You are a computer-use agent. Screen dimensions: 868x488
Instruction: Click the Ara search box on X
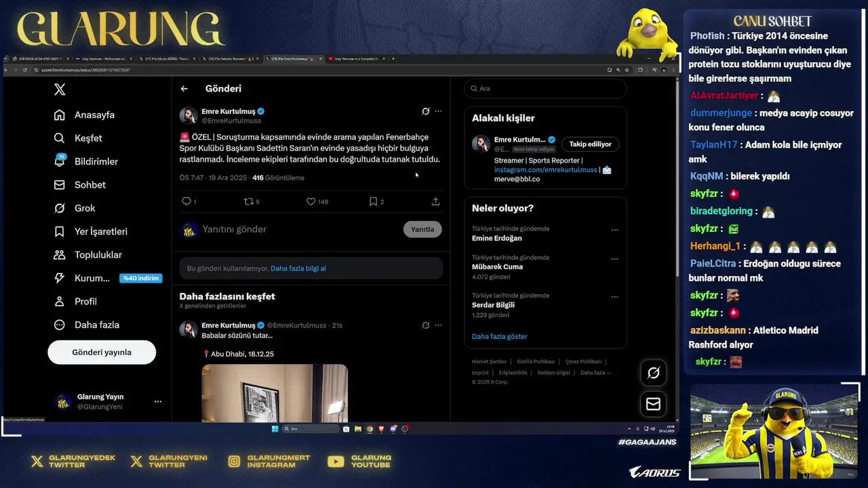pyautogui.click(x=545, y=89)
